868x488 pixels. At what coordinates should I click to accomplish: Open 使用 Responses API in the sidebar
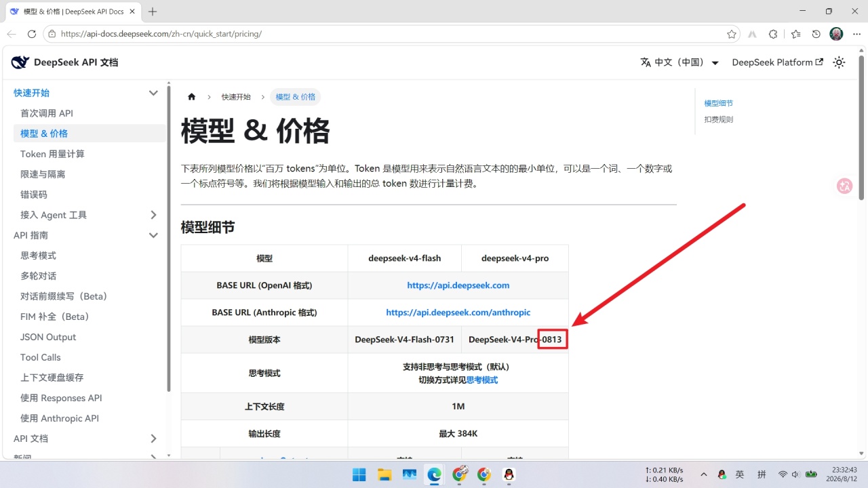[61, 398]
